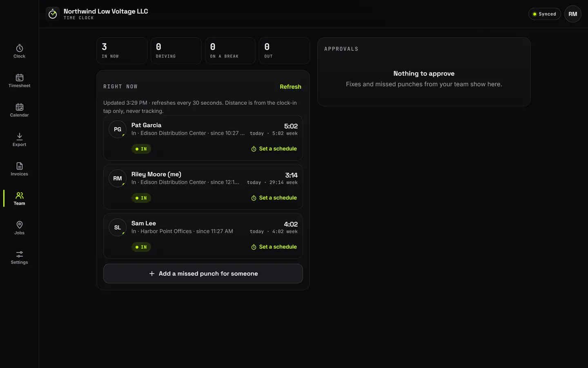Screen dimensions: 588x368
Task: Click Sam Lee's 4:02 today total
Action: coord(291,224)
